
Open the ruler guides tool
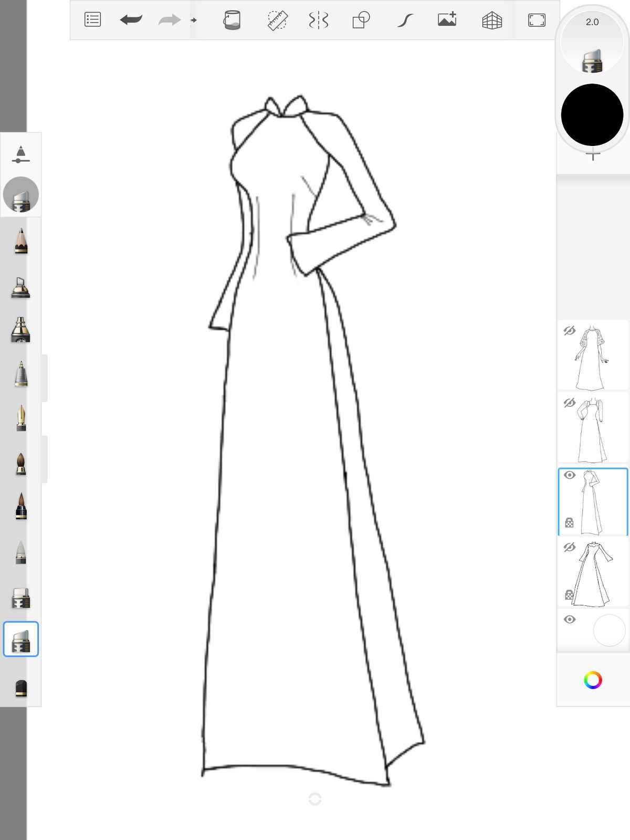(277, 20)
